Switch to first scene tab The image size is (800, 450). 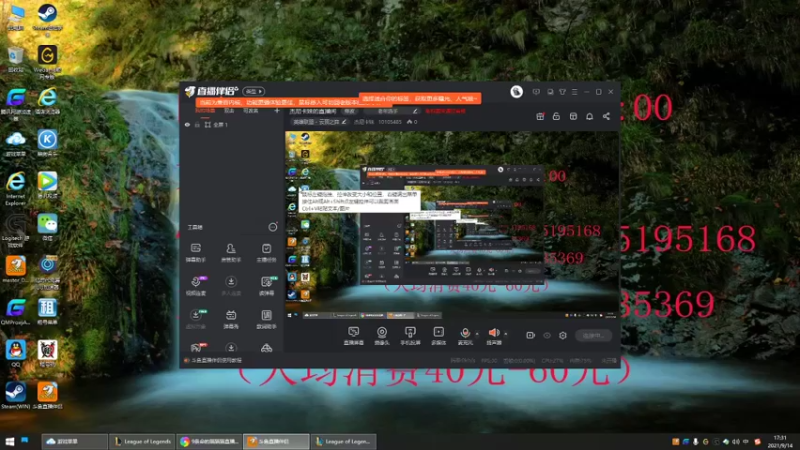(205, 111)
